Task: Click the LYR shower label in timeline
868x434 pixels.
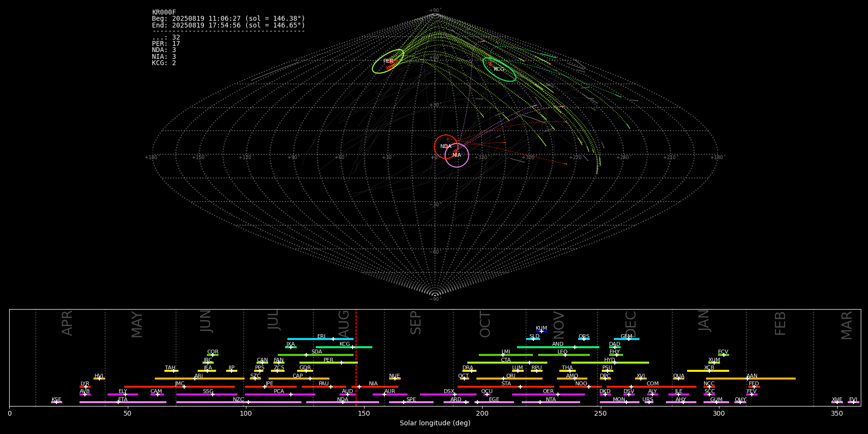Action: pyautogui.click(x=85, y=384)
